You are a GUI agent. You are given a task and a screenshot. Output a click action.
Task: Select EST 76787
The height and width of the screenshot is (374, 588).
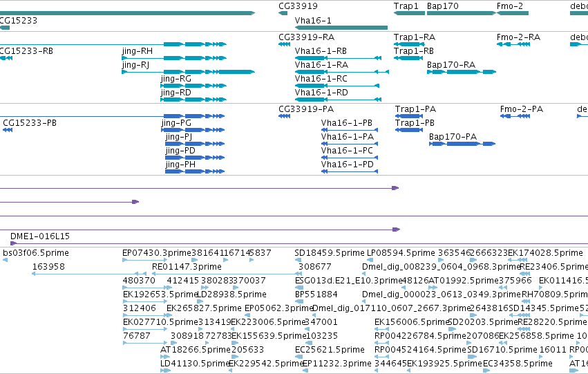[x=144, y=342]
